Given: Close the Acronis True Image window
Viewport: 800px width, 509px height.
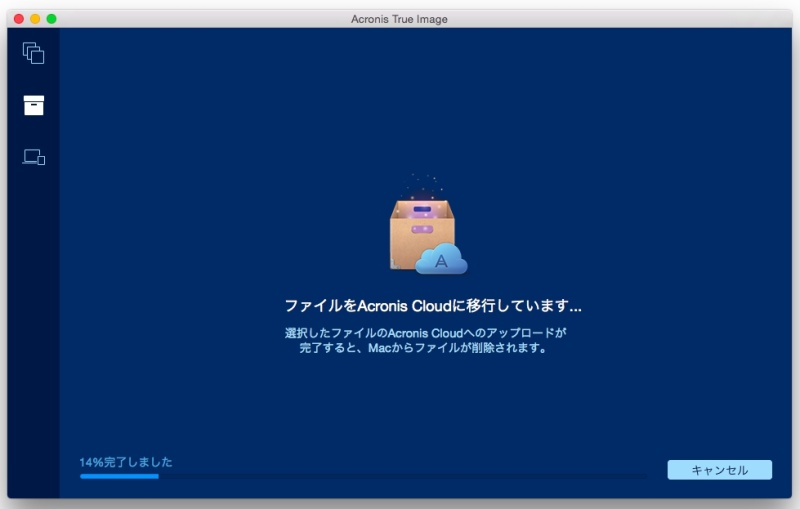Looking at the screenshot, I should (19, 19).
